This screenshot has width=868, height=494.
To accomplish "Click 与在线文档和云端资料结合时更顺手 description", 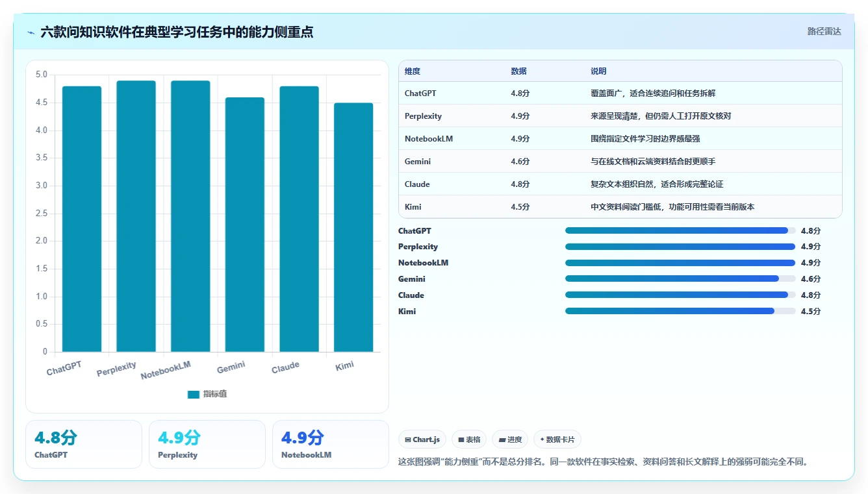I will click(x=653, y=162).
